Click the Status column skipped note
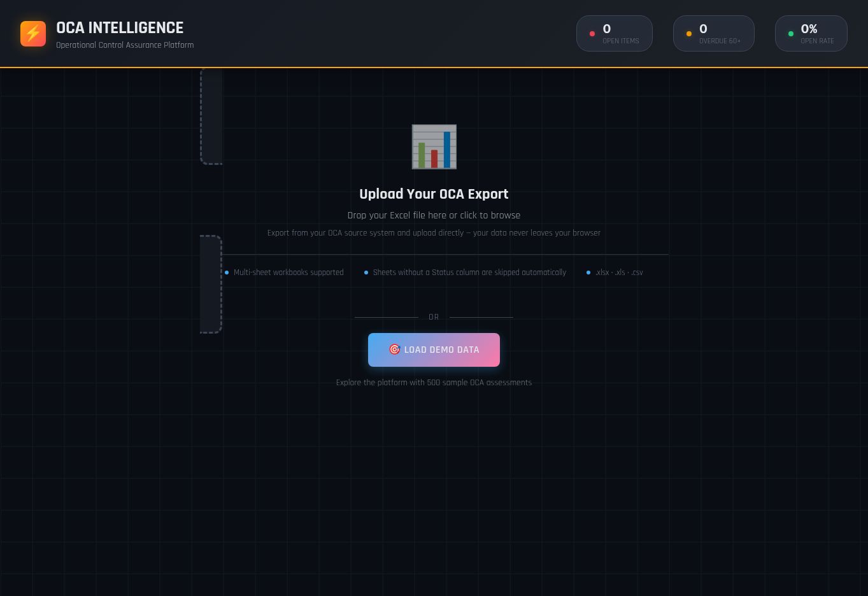 tap(469, 273)
